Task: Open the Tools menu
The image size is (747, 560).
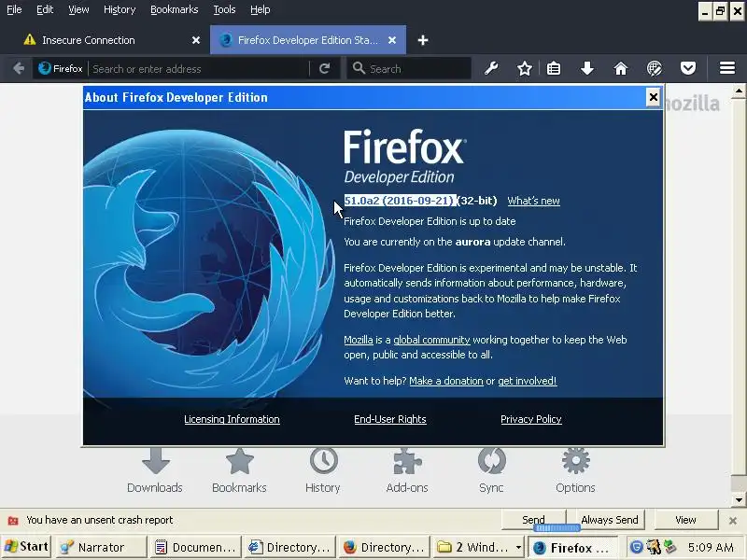Action: pos(224,9)
